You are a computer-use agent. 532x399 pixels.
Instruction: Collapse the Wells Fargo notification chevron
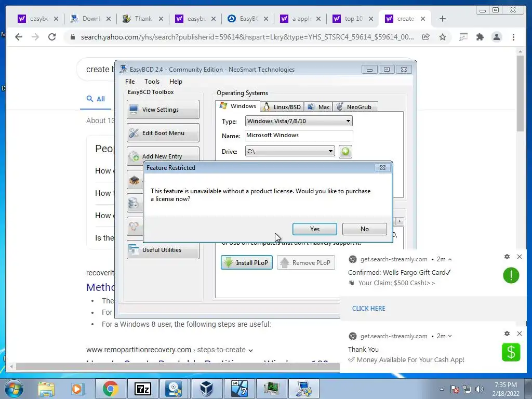pyautogui.click(x=450, y=259)
